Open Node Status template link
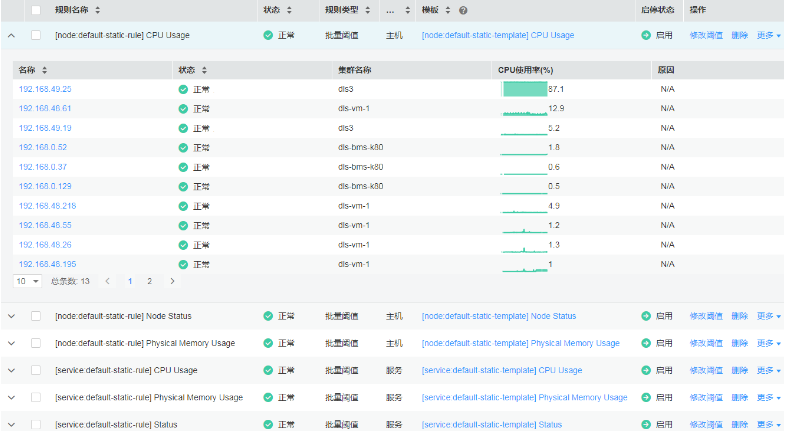The height and width of the screenshot is (431, 788). (x=499, y=316)
